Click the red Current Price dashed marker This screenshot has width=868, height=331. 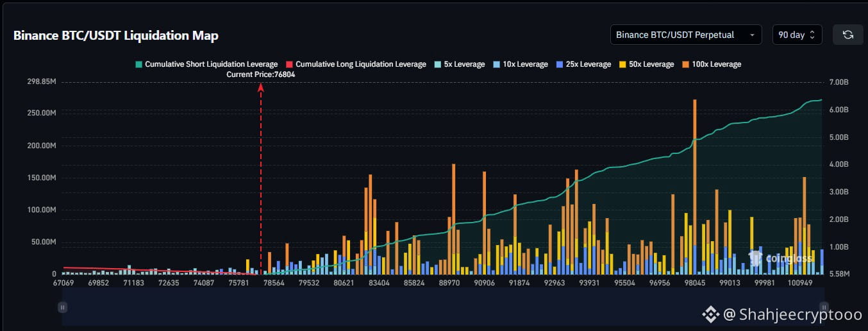click(x=261, y=180)
